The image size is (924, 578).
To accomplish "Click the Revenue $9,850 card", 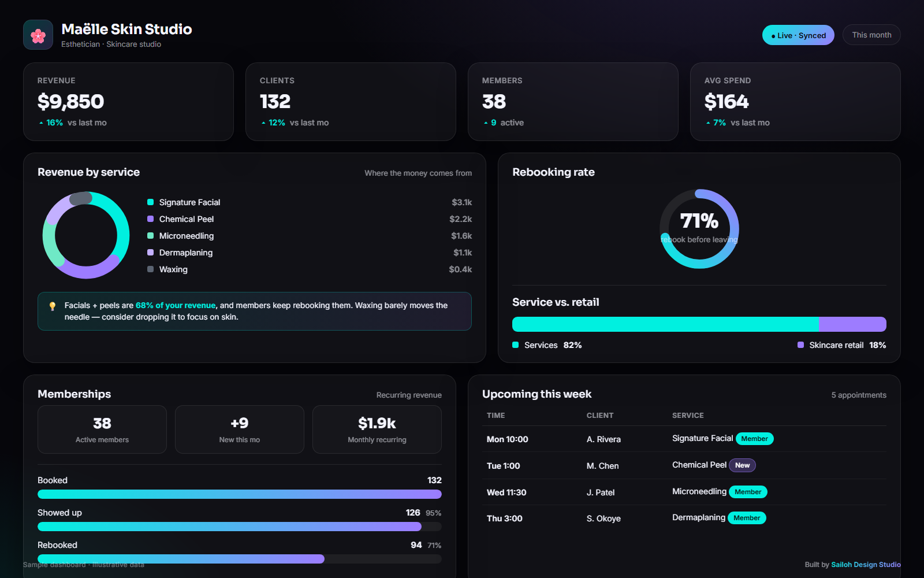I will (x=128, y=102).
